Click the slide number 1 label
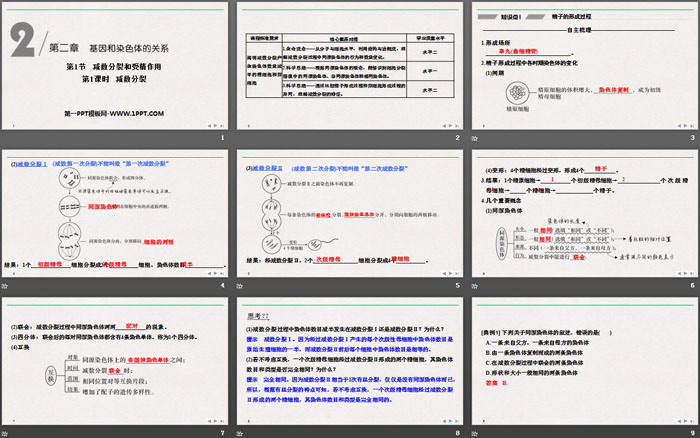The height and width of the screenshot is (438, 700). tap(223, 138)
